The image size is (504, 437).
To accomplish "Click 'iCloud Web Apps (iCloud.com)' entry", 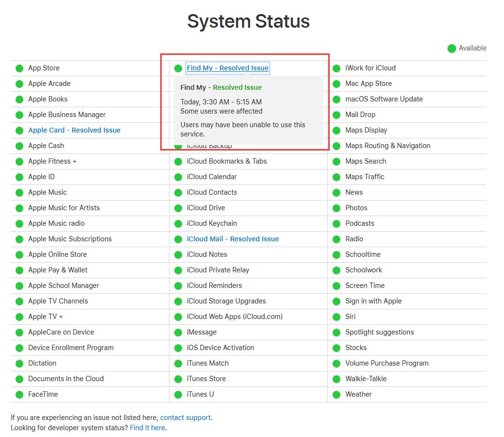I will 235,317.
